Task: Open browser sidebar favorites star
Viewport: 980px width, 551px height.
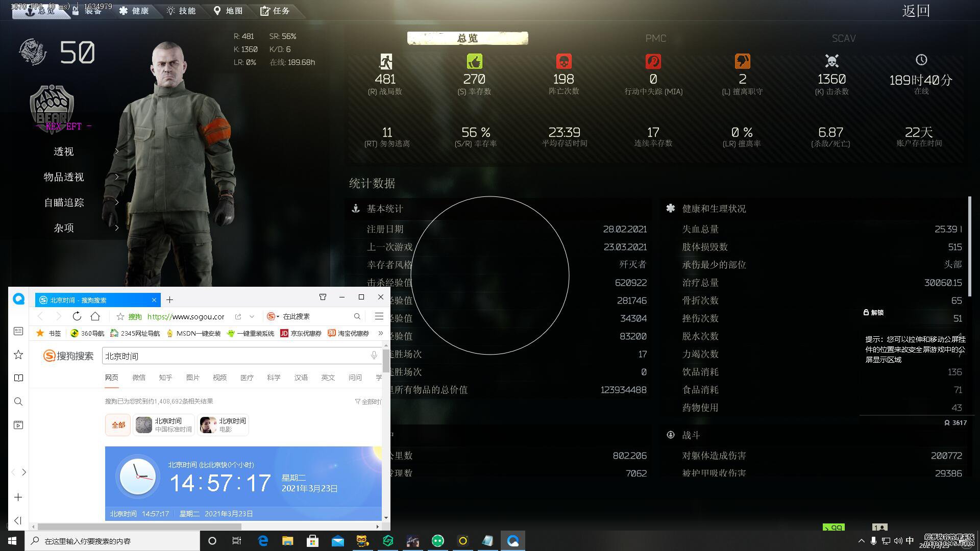Action: [x=18, y=355]
